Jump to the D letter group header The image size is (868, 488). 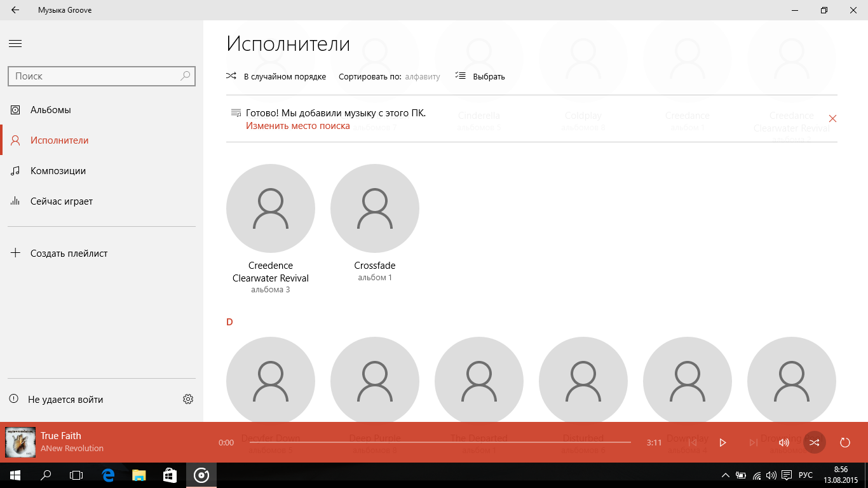click(230, 322)
